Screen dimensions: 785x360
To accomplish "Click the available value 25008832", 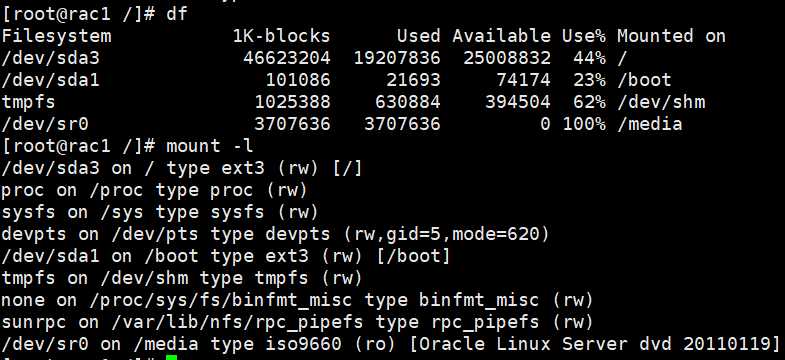I will [x=507, y=58].
